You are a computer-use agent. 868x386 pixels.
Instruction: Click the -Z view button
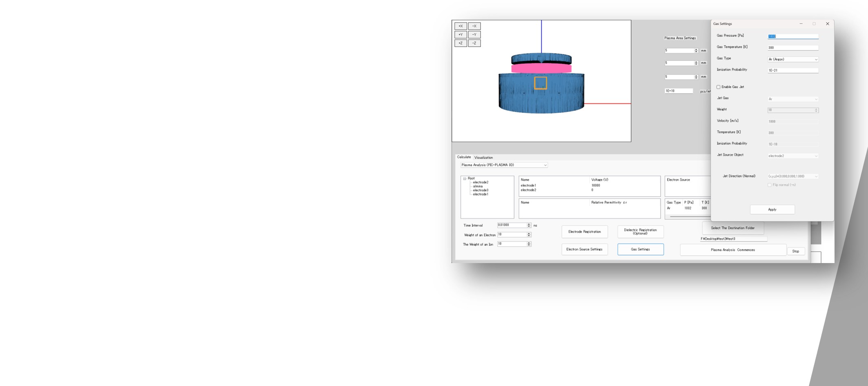[474, 43]
